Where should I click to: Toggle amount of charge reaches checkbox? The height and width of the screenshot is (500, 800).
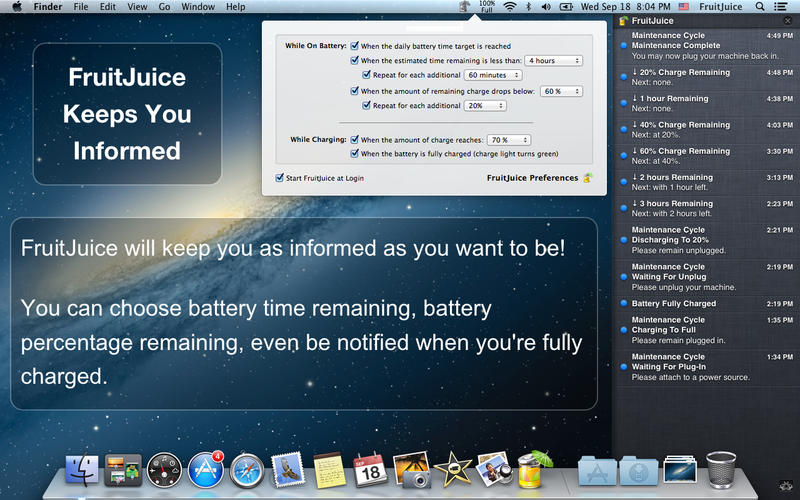click(355, 139)
